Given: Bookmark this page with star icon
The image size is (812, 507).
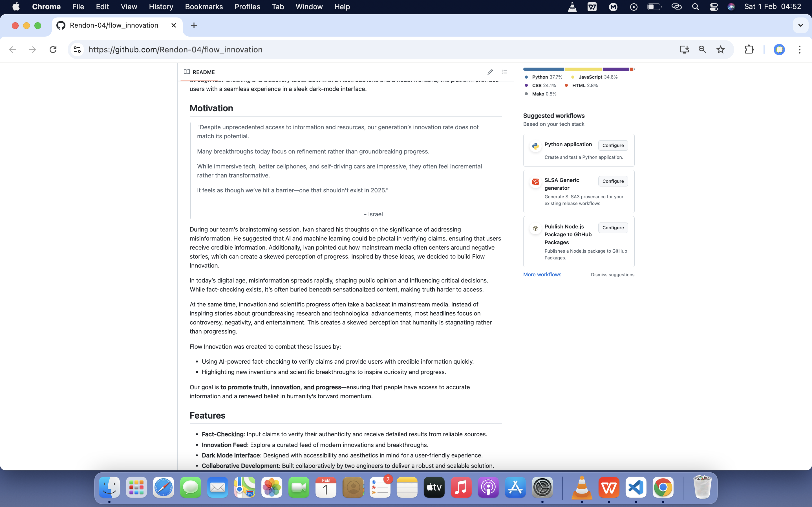Looking at the screenshot, I should [x=720, y=50].
